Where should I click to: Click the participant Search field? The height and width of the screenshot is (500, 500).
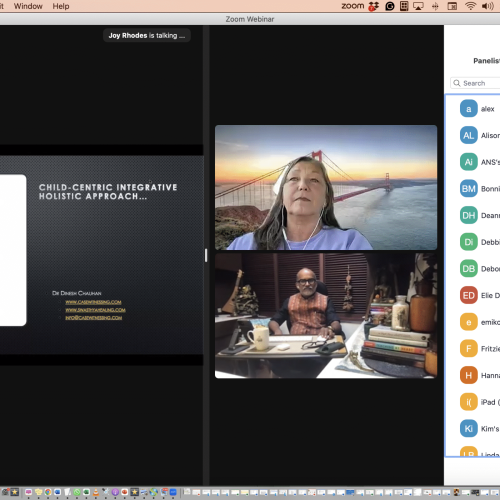475,83
